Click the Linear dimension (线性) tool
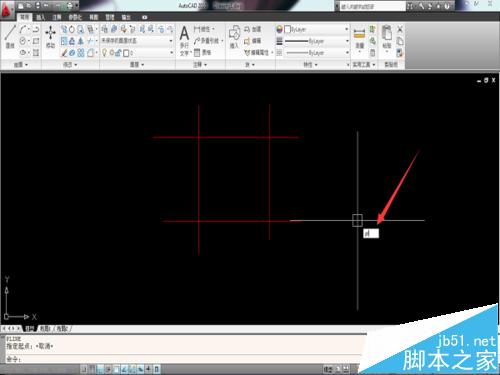 203,29
